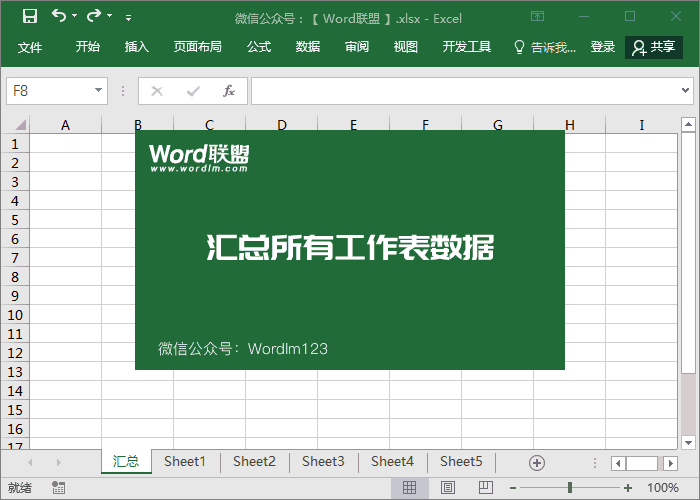Switch to Sheet4 tab
This screenshot has width=700, height=500.
point(392,461)
